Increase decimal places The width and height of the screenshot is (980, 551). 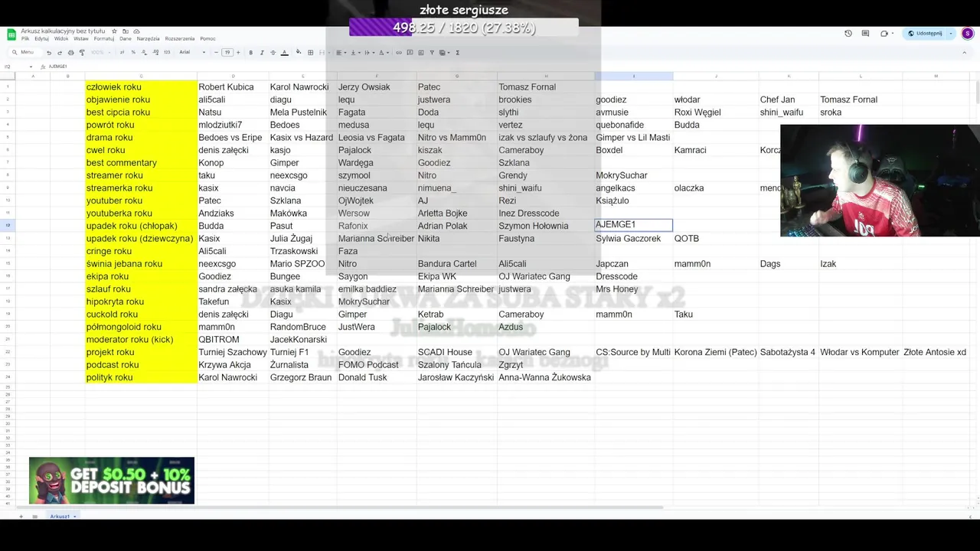click(x=155, y=52)
